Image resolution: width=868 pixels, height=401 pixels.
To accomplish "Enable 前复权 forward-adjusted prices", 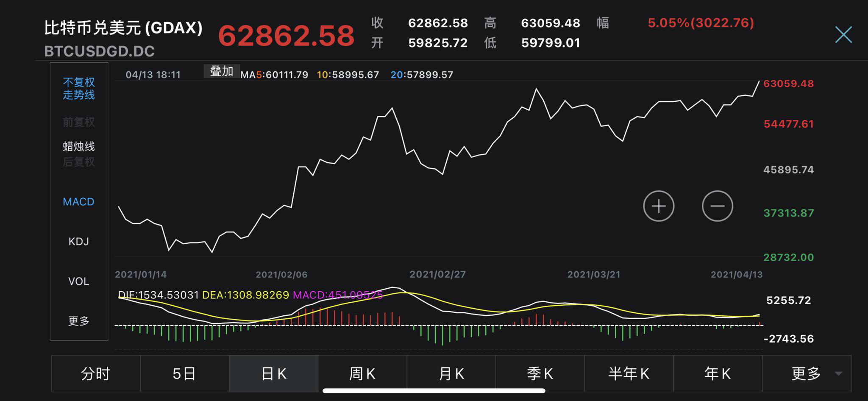I will click(x=78, y=123).
